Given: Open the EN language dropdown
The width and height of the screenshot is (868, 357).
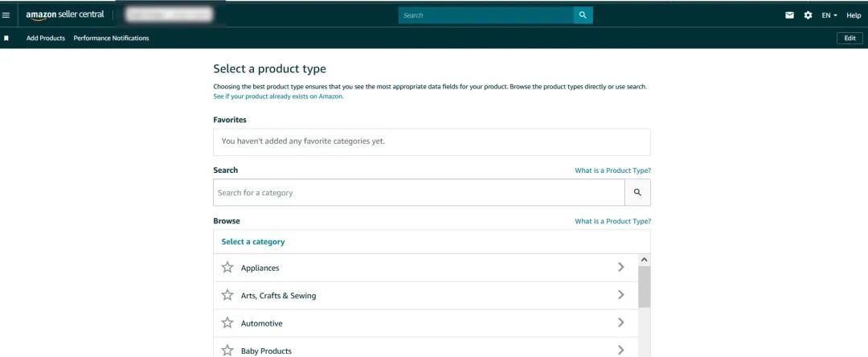Looking at the screenshot, I should (829, 15).
